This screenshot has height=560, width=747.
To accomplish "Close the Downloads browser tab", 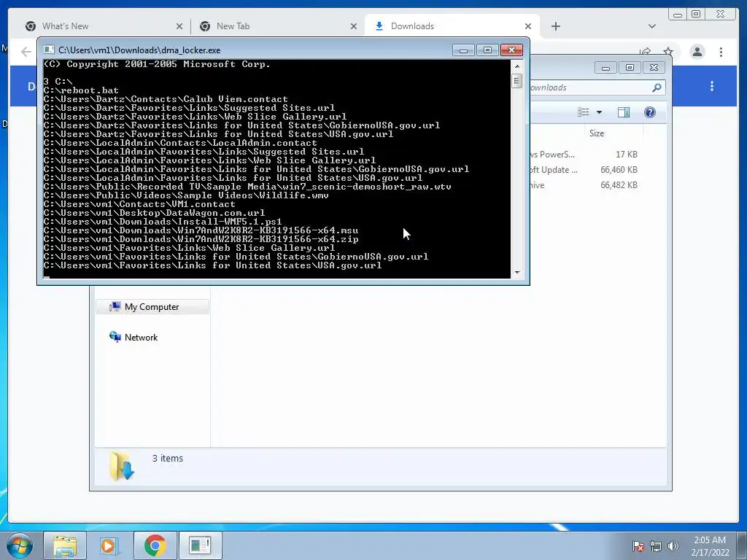I will coord(528,27).
